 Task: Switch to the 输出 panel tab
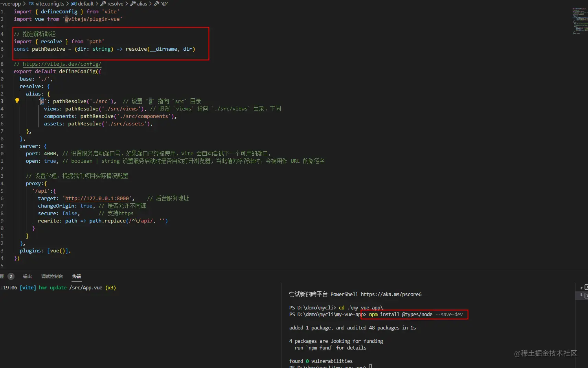(x=27, y=276)
